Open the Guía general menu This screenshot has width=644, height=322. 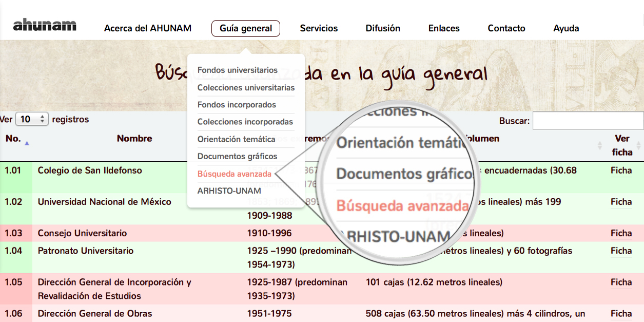click(246, 28)
